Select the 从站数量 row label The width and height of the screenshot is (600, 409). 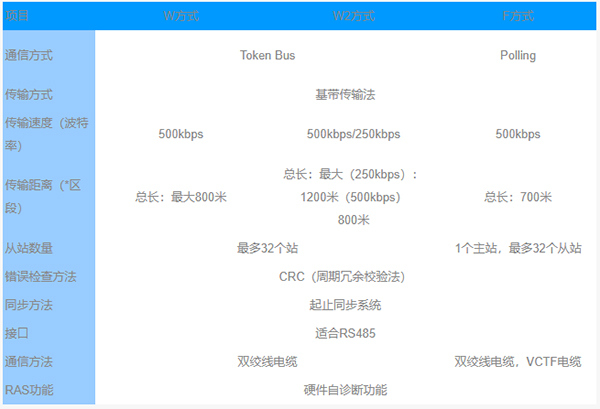[29, 248]
